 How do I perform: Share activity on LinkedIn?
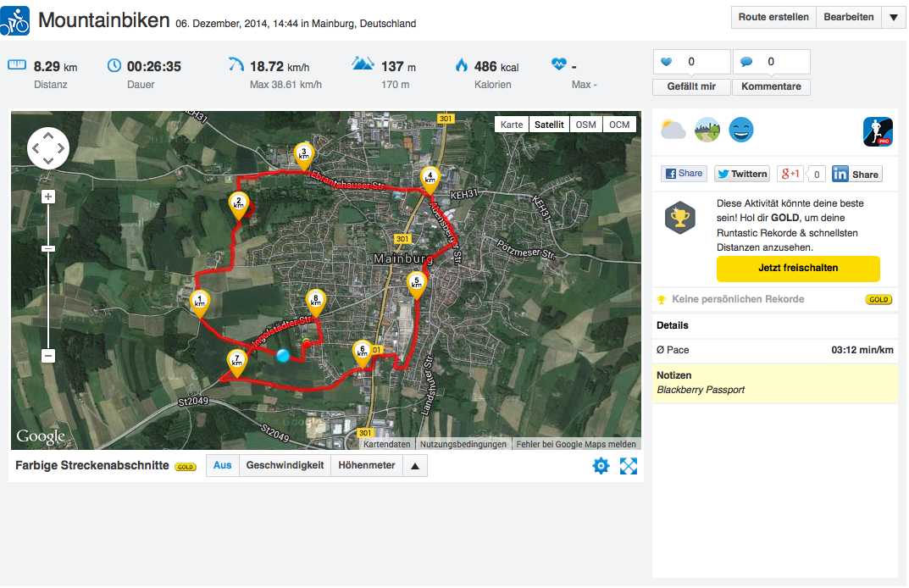click(856, 174)
